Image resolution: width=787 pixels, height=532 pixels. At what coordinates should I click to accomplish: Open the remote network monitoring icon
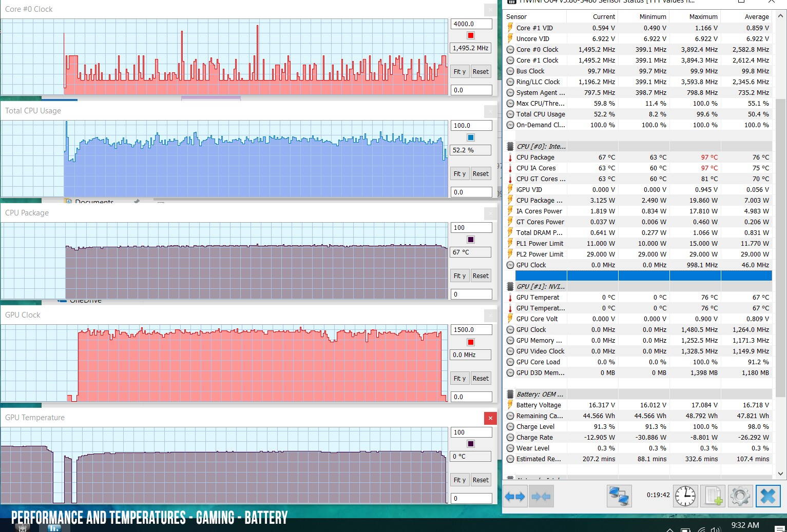click(619, 496)
